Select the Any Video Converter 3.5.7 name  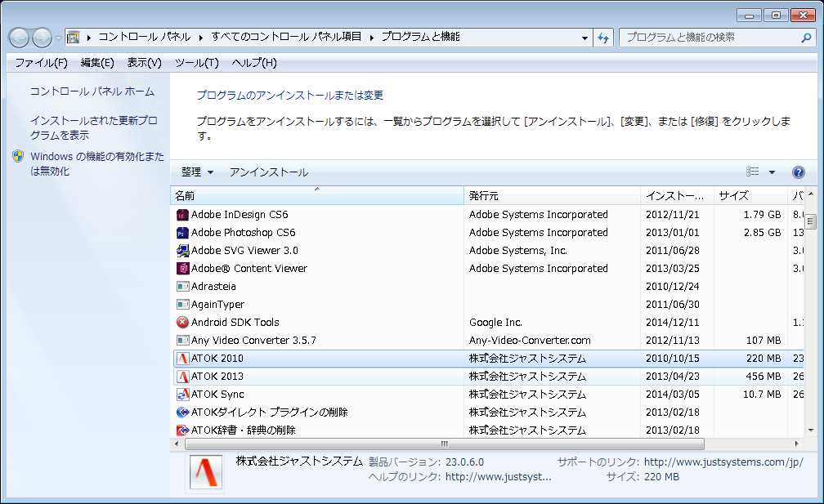[x=253, y=340]
